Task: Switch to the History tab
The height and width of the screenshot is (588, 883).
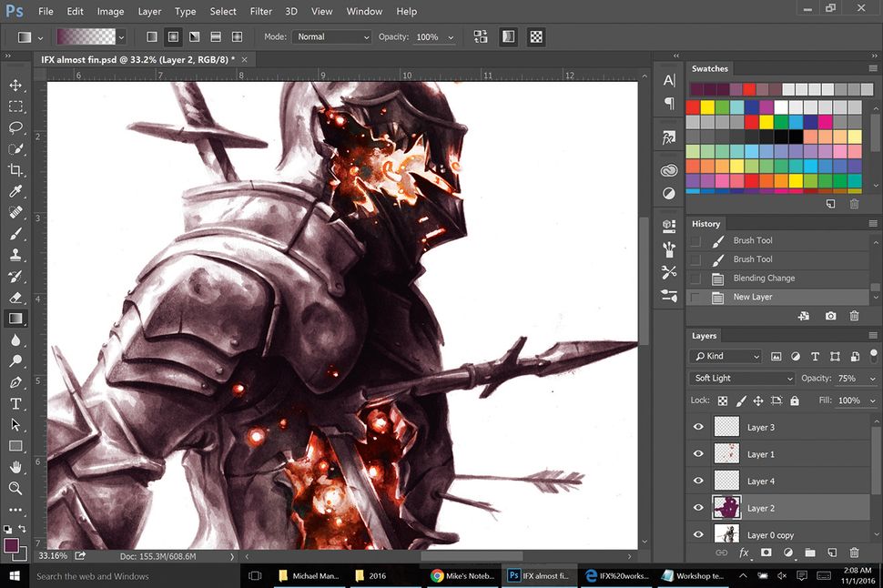Action: 708,223
